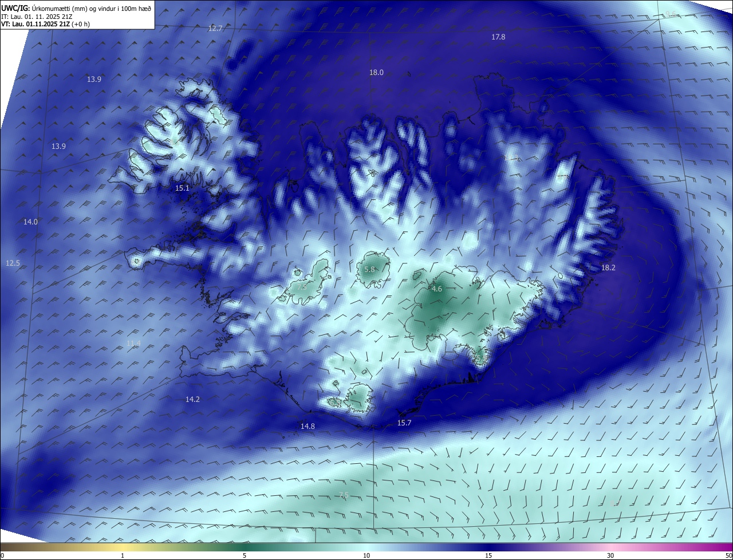Select the 14.0 value label
Image resolution: width=733 pixels, height=560 pixels.
[30, 222]
